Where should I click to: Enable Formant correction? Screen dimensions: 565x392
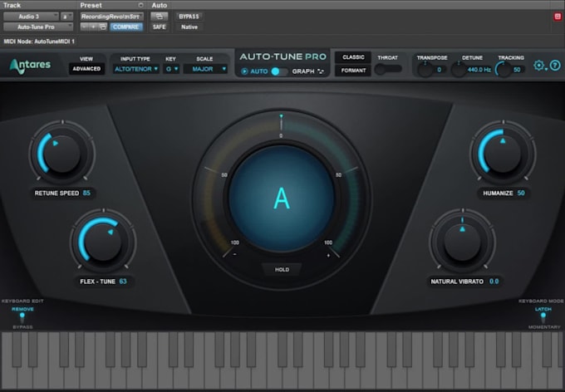coord(353,71)
